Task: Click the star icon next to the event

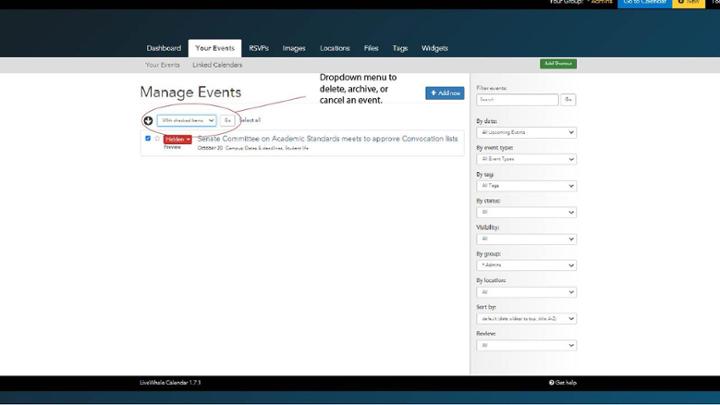Action: point(157,139)
